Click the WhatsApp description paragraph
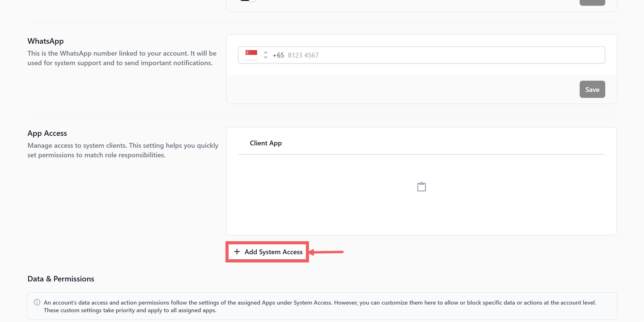This screenshot has height=322, width=644. pos(122,58)
